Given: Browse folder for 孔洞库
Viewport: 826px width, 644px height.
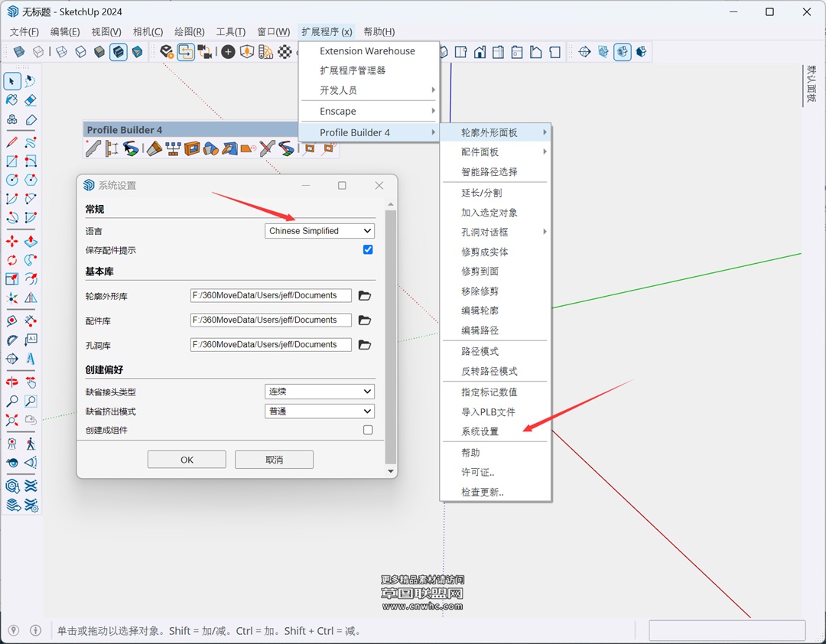Looking at the screenshot, I should tap(365, 345).
